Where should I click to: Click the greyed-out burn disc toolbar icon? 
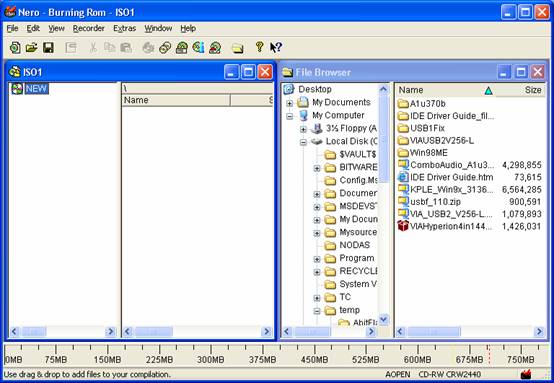tap(148, 47)
